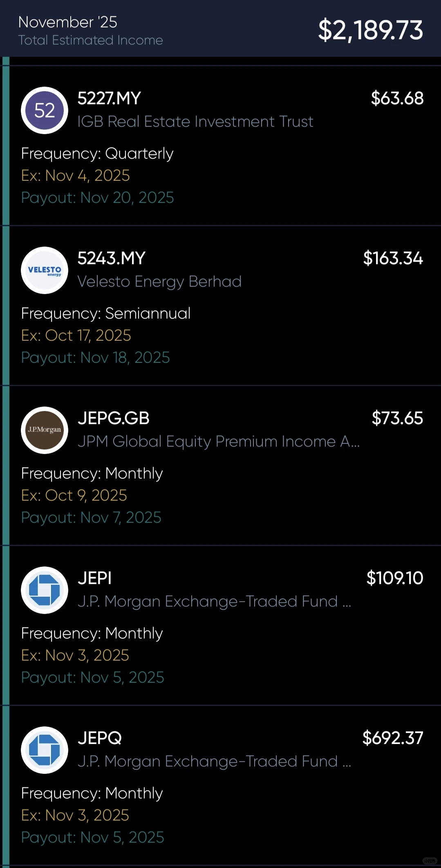Click the 5227.MY purple logo icon
Viewport: 441px width, 868px height.
click(x=45, y=110)
